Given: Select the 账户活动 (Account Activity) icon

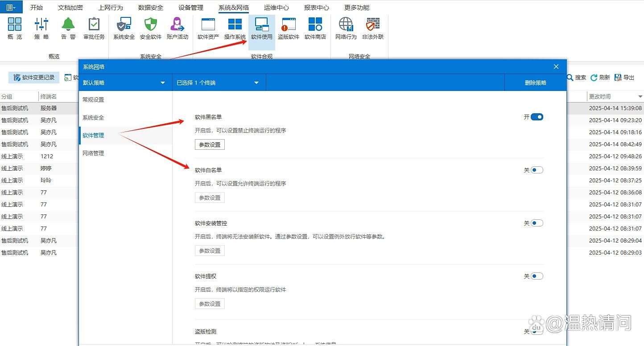Looking at the screenshot, I should tap(178, 28).
